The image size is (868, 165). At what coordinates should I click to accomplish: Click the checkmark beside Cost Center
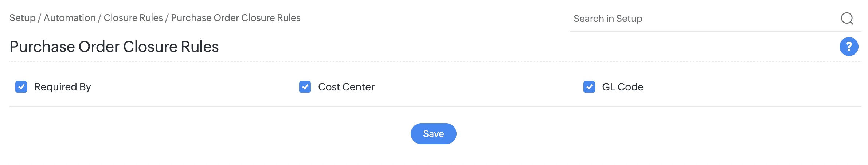305,87
